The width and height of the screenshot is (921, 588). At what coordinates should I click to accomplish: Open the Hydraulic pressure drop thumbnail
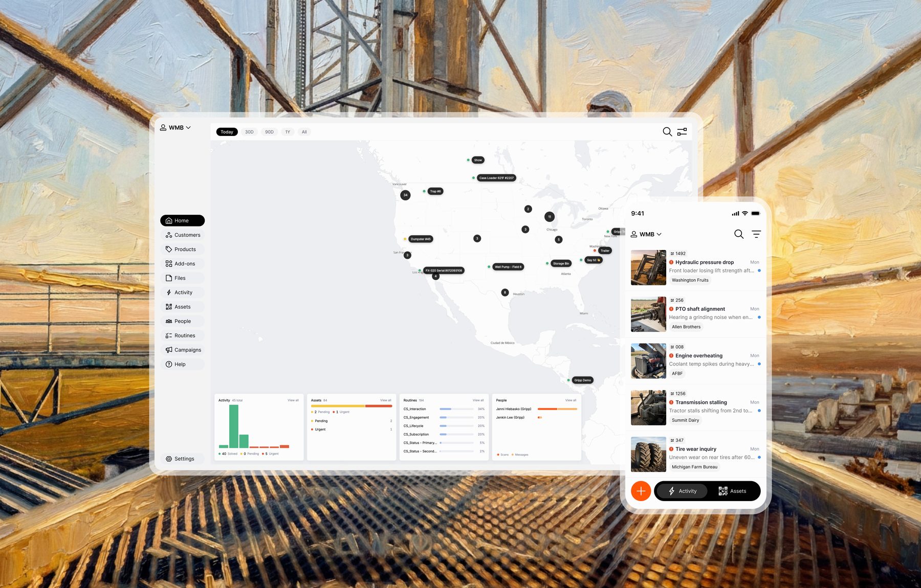click(648, 267)
